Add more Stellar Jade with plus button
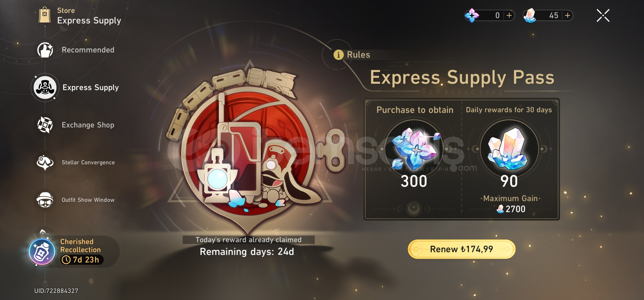The width and height of the screenshot is (644, 300). click(568, 15)
